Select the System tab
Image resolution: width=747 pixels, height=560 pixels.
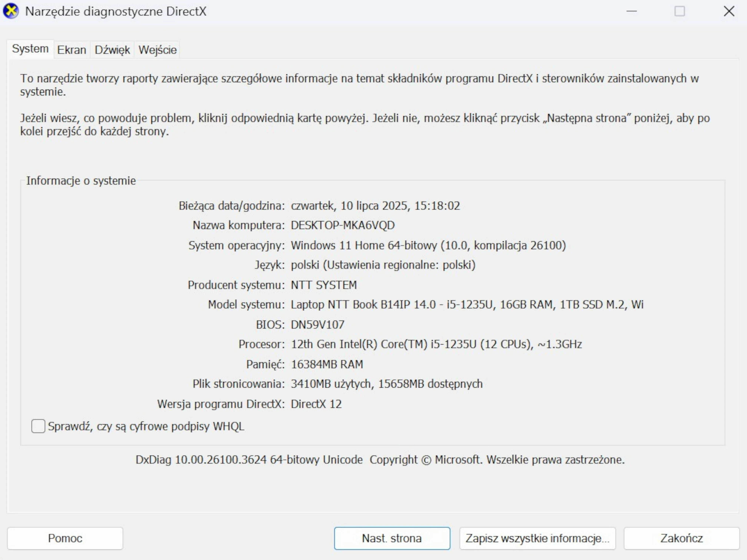[30, 49]
